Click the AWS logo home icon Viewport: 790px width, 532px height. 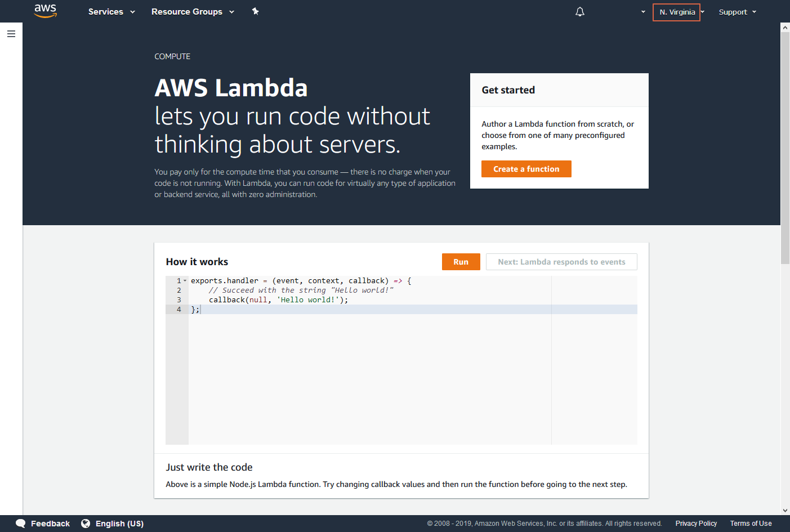click(45, 11)
